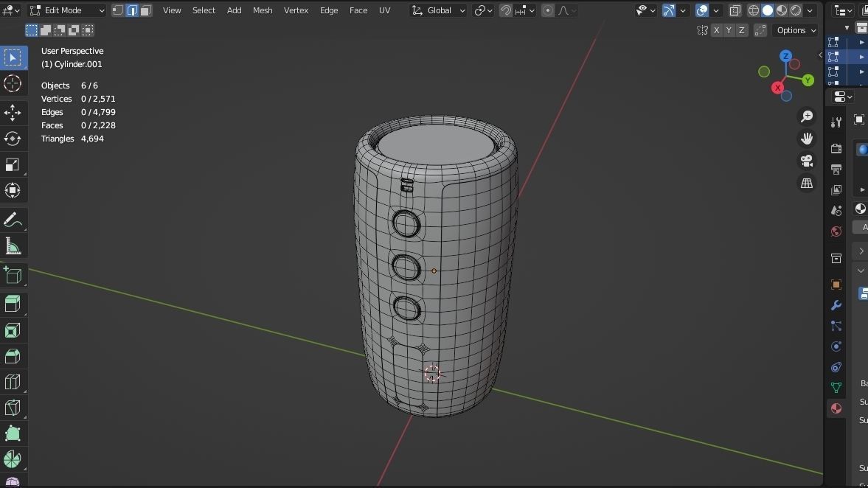Image resolution: width=868 pixels, height=488 pixels.
Task: Select the Rotate tool
Action: tap(13, 139)
